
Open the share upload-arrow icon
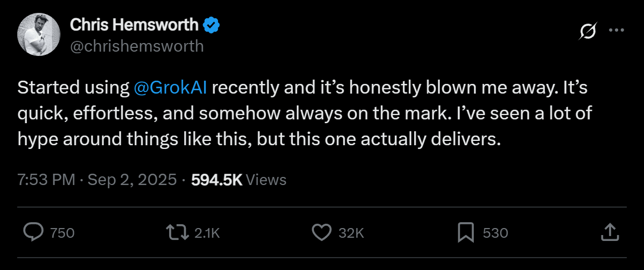click(608, 232)
